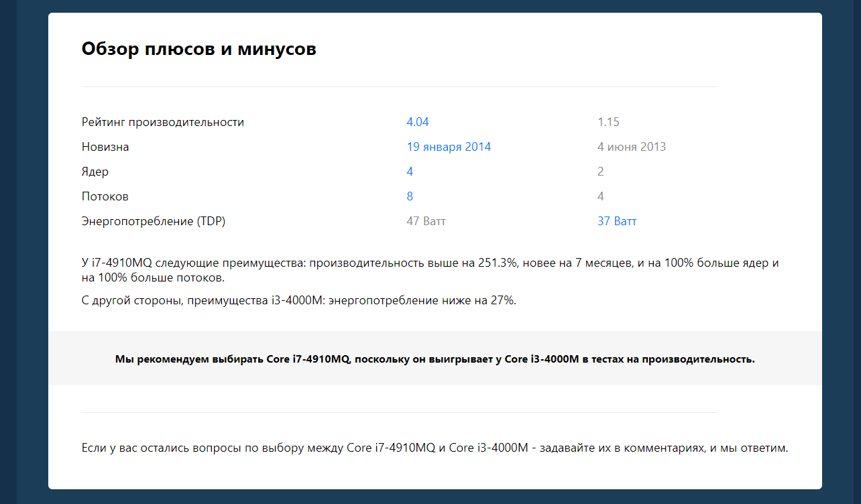Image resolution: width=861 pixels, height=504 pixels.
Task: Click the sentence starting "С другой стороны"
Action: (x=299, y=300)
